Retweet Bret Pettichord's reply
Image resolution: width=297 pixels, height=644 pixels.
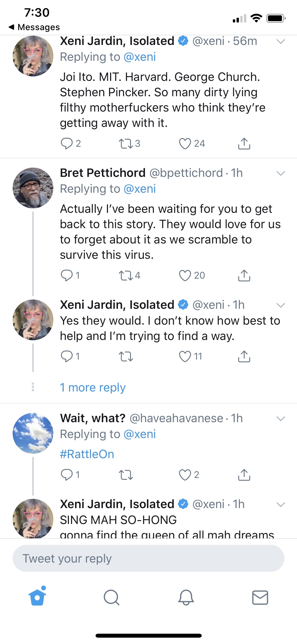point(126,275)
